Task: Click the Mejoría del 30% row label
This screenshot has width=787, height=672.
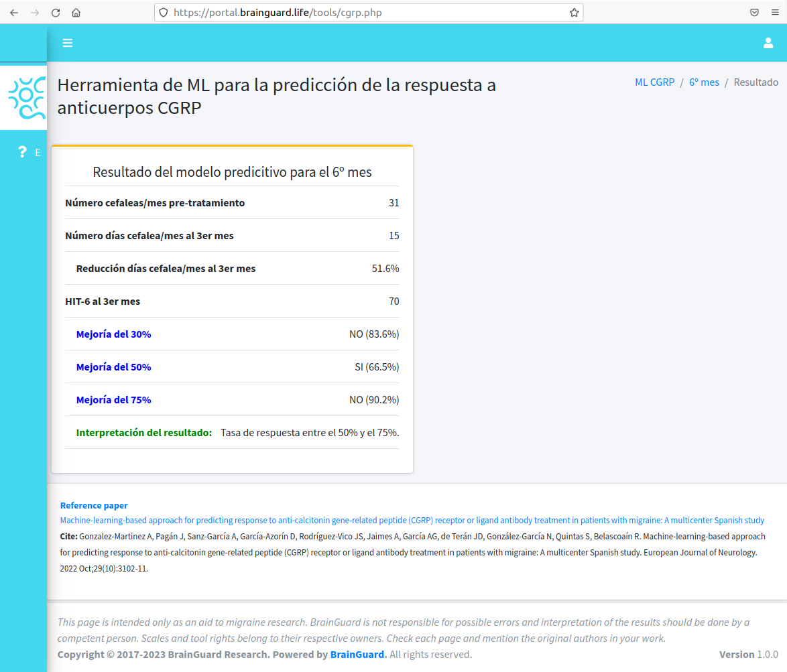Action: pos(114,334)
